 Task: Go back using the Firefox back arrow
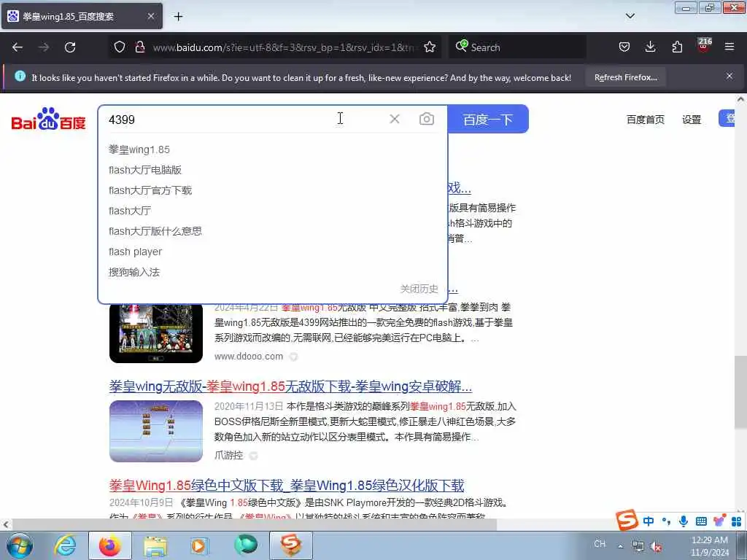click(18, 47)
